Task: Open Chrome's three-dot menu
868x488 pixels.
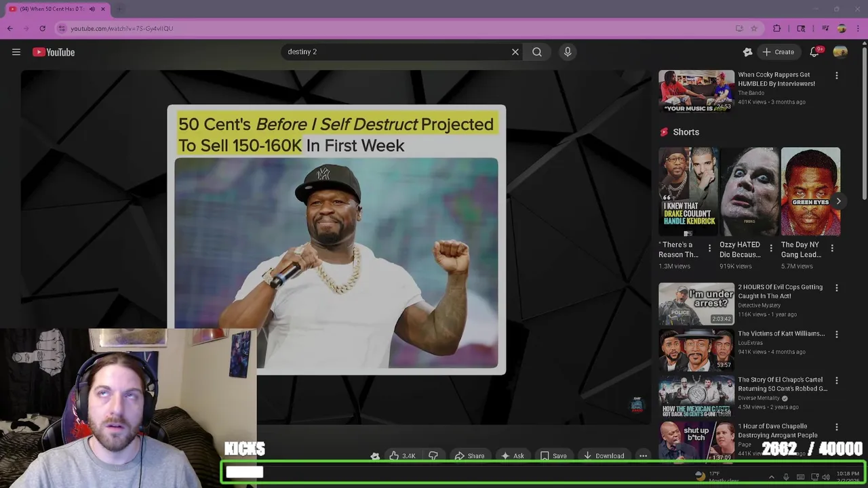Action: pyautogui.click(x=858, y=28)
